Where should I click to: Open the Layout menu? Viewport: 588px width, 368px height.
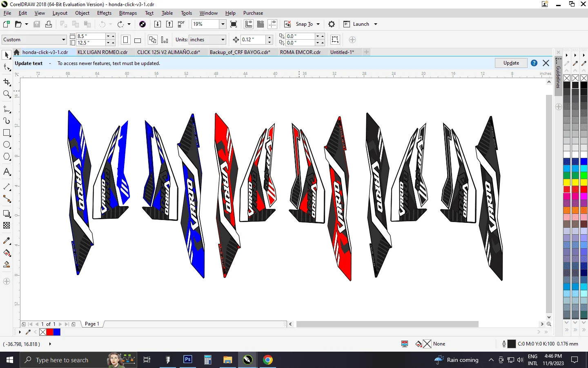point(60,13)
